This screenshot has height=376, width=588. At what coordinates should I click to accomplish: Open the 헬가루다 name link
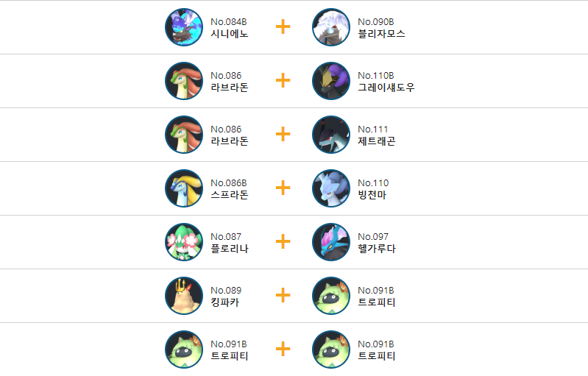[x=377, y=249]
